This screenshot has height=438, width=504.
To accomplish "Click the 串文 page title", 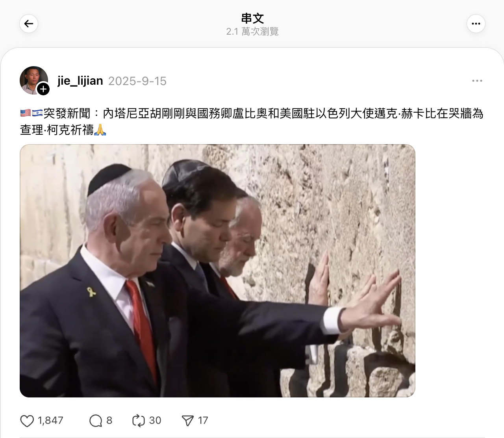I will (x=252, y=18).
